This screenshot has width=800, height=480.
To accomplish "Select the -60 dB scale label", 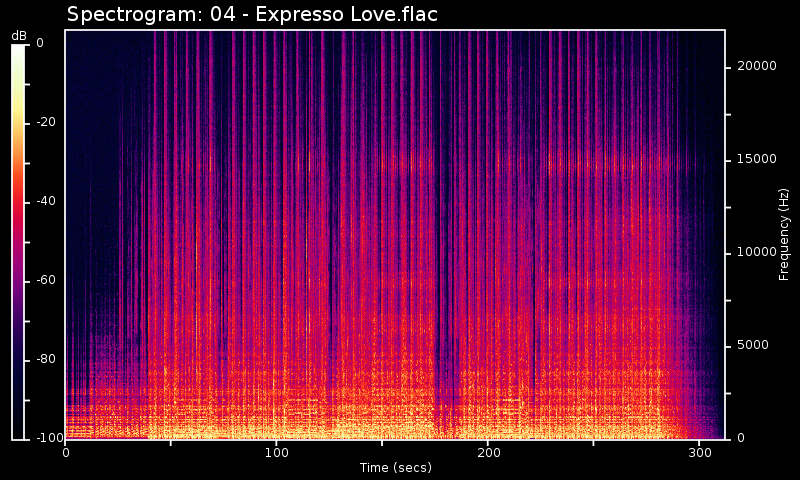I will 47,280.
